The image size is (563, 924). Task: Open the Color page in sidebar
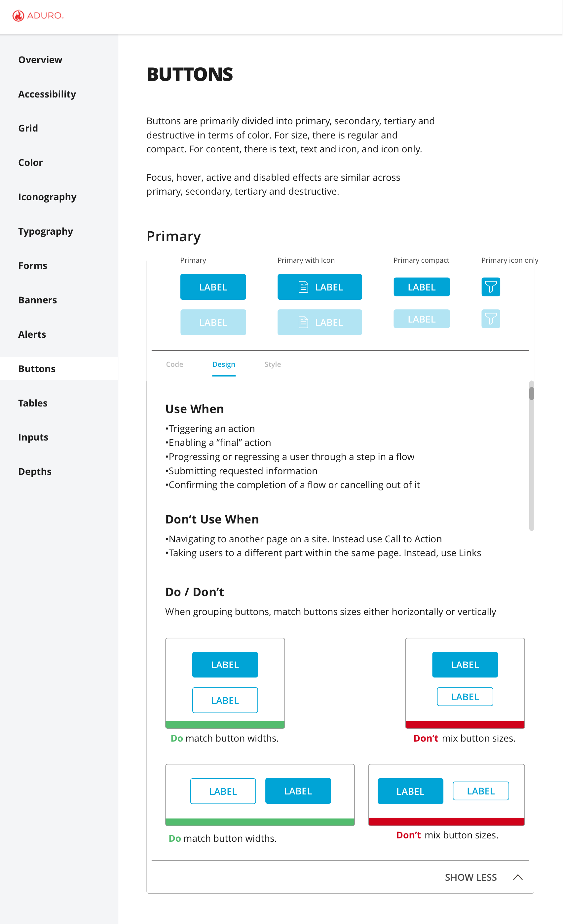click(x=30, y=162)
